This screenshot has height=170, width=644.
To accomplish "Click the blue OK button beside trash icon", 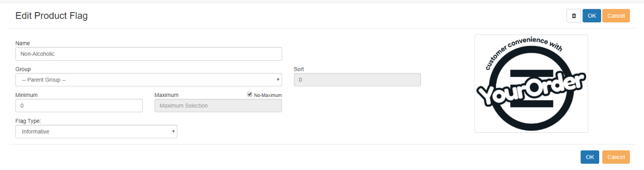I will point(592,16).
